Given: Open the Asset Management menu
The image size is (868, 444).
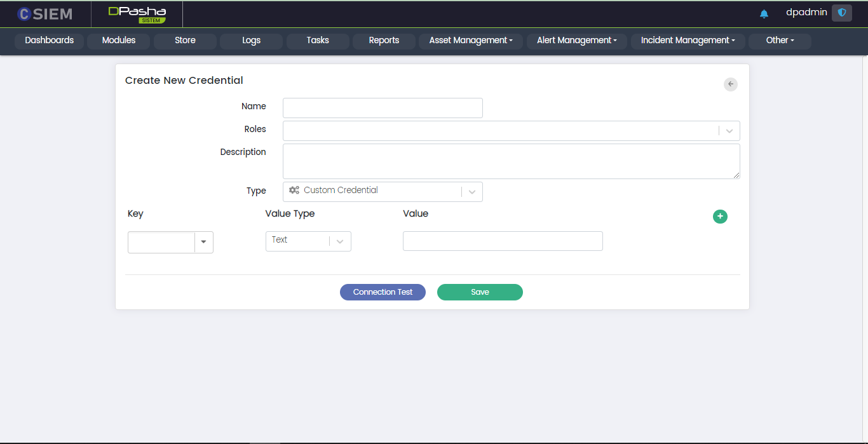Looking at the screenshot, I should (x=470, y=41).
